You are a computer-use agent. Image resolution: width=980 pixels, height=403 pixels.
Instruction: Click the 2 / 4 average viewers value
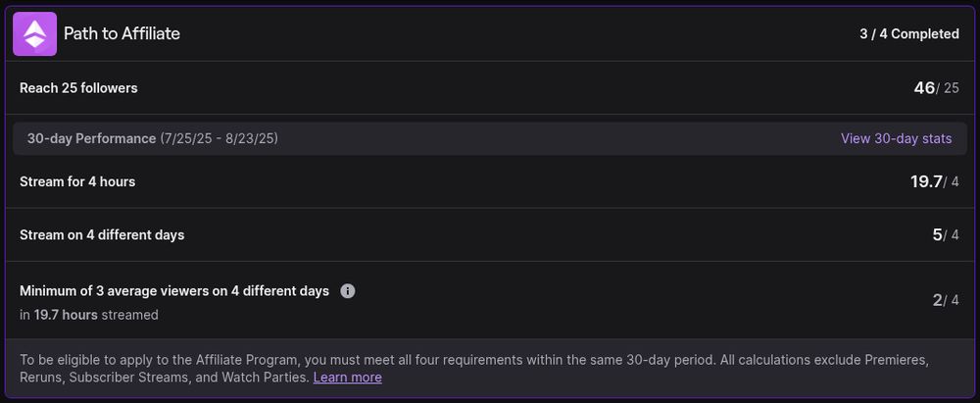[945, 300]
